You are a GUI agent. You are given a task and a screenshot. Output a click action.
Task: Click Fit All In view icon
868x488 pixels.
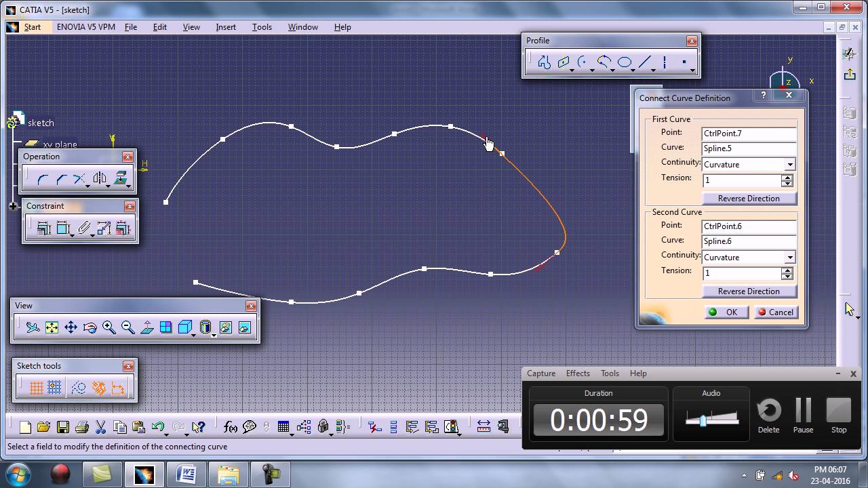pos(52,327)
